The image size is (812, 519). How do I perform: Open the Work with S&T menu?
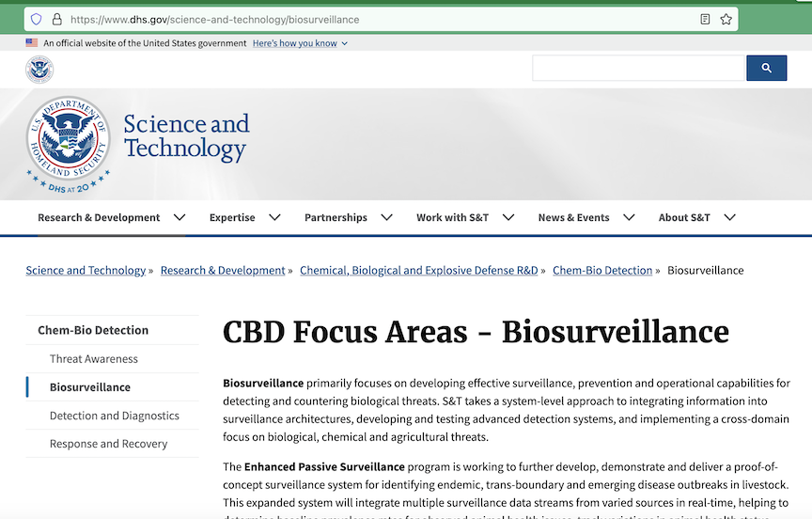click(452, 217)
